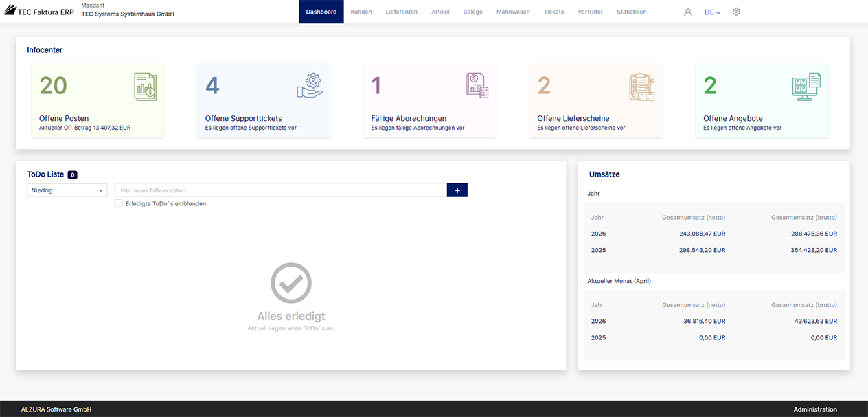Enable Erledigte ToDo's einblenden checkbox
Image resolution: width=868 pixels, height=417 pixels.
pos(119,203)
